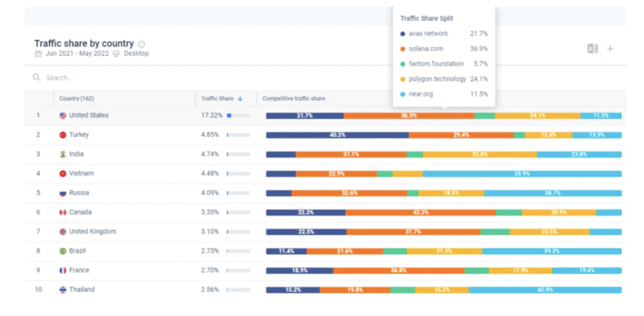Screen dimensions: 644x316
Task: Click the France flag icon
Action: (63, 270)
